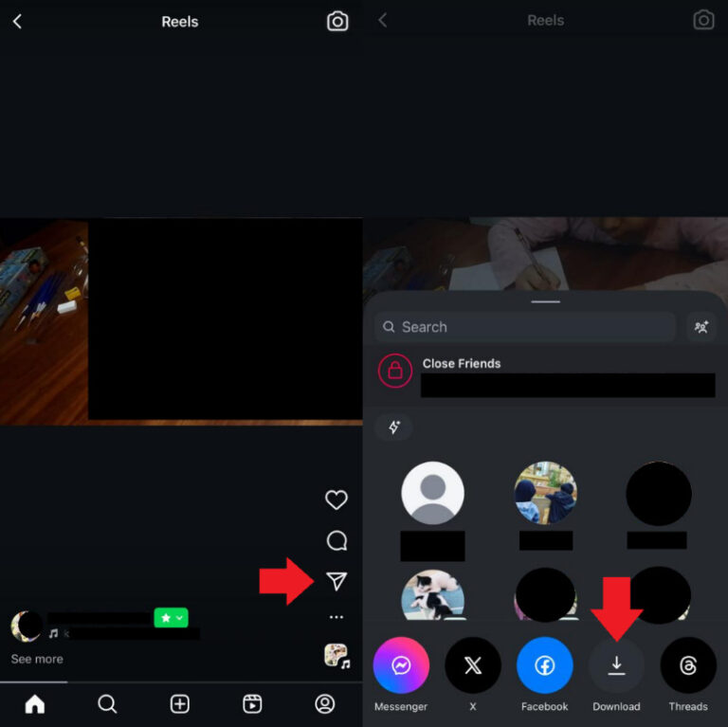728x727 pixels.
Task: Open the profile tab in bottom navigation
Action: point(324,704)
